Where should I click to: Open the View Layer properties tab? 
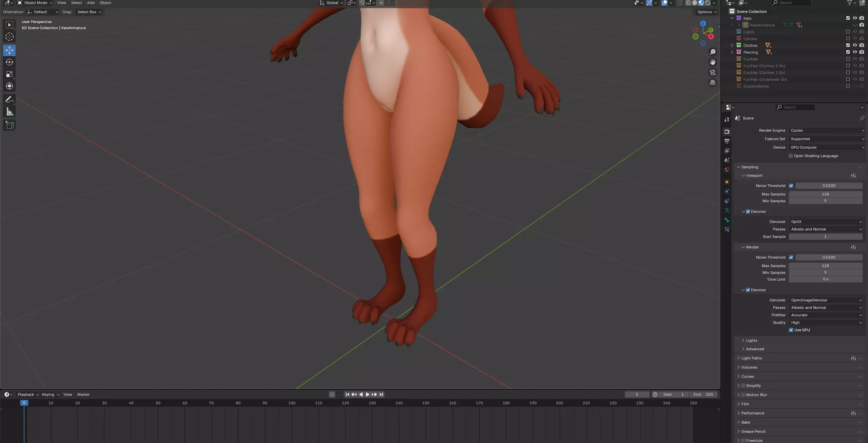(x=727, y=150)
